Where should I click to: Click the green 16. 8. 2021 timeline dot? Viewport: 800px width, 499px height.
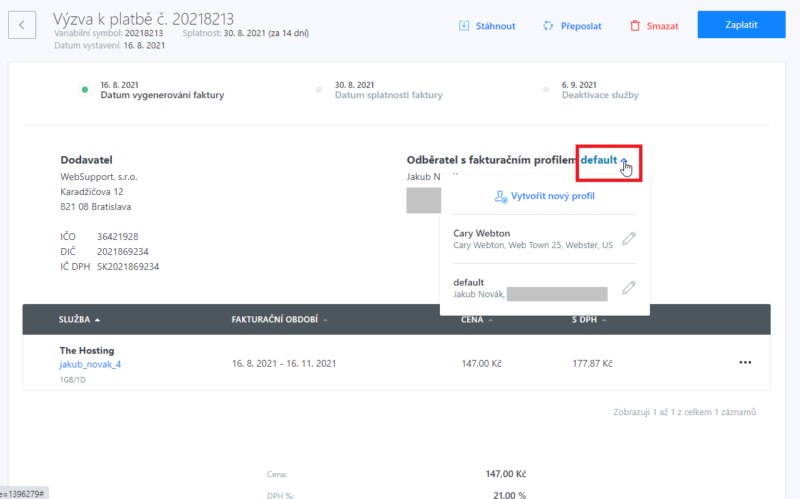point(85,90)
